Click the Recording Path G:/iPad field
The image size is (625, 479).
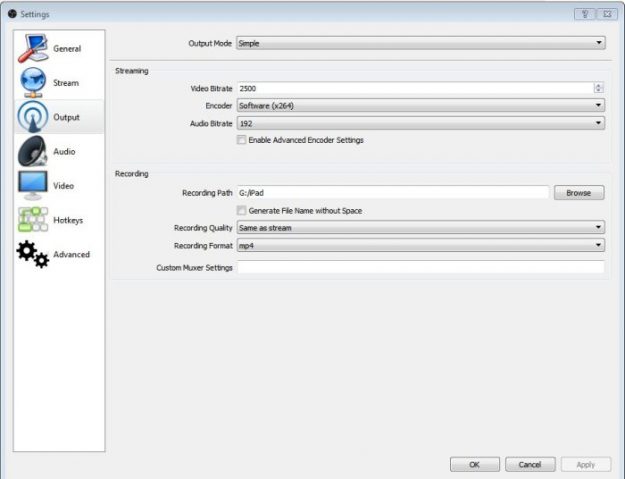pyautogui.click(x=393, y=193)
